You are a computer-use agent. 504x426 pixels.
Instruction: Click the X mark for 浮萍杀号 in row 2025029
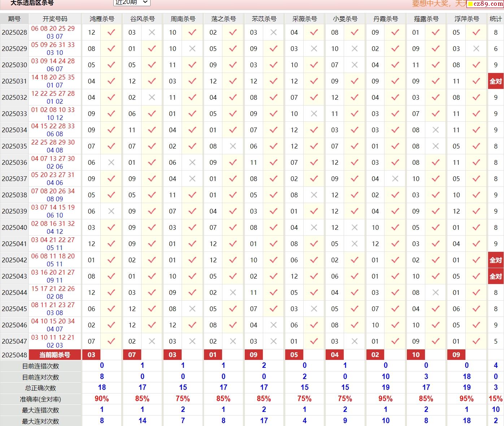point(476,48)
